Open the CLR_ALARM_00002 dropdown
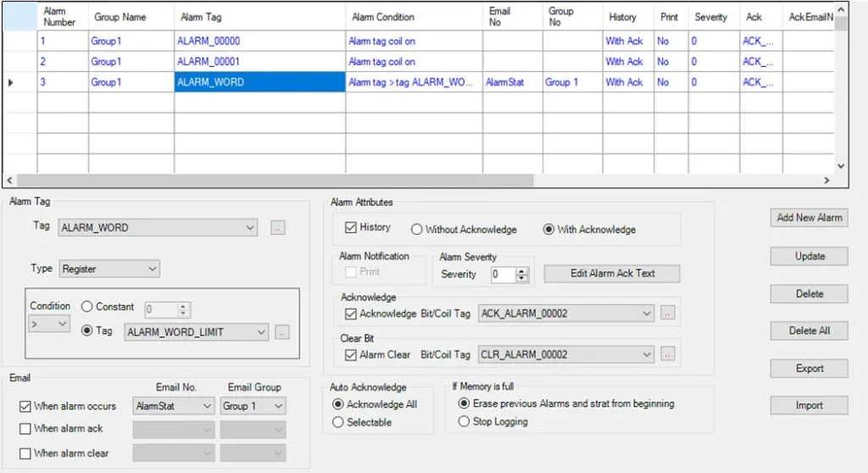Screen dimensions: 868x473 click(x=565, y=354)
